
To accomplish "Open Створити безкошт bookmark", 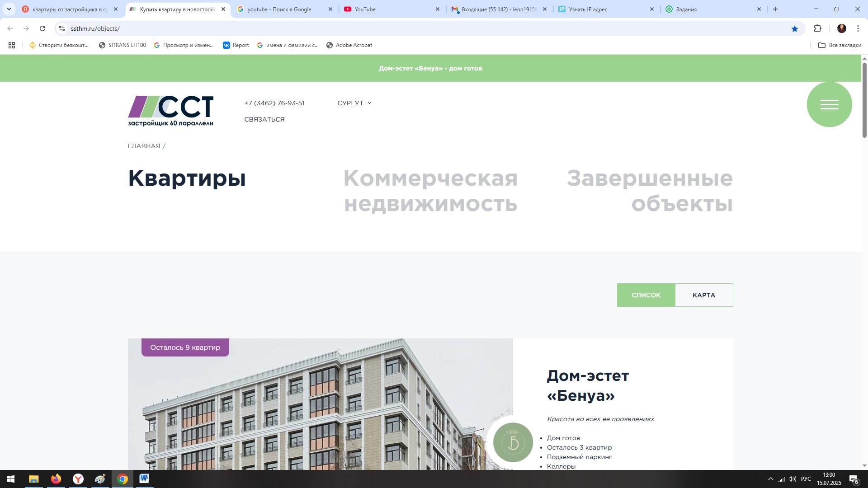I will tap(59, 45).
